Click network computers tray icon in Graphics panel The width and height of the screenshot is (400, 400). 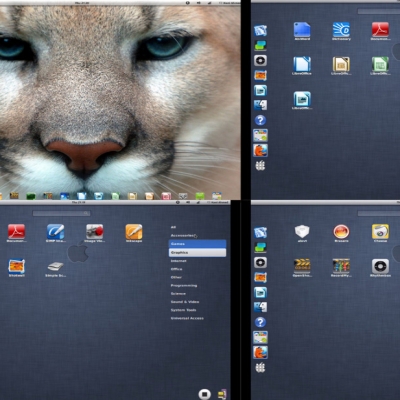(x=222, y=394)
